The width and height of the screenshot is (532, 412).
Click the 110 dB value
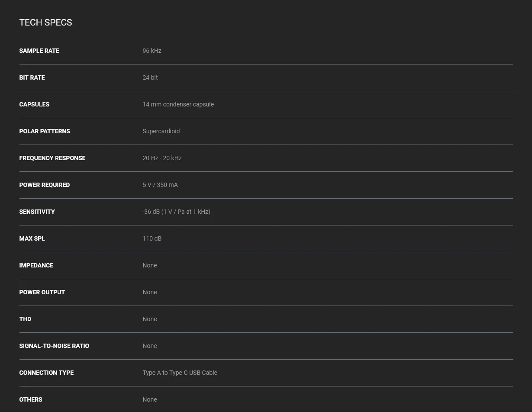click(x=152, y=238)
